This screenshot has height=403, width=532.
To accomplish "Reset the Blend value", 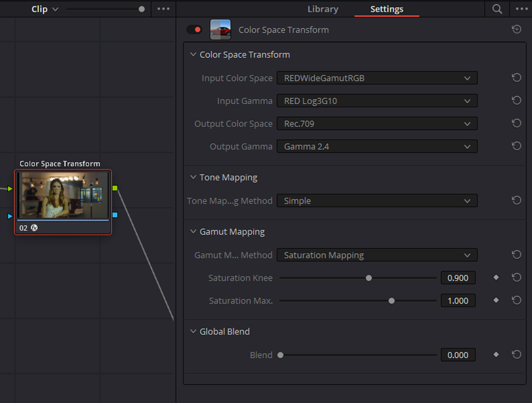I will point(516,355).
